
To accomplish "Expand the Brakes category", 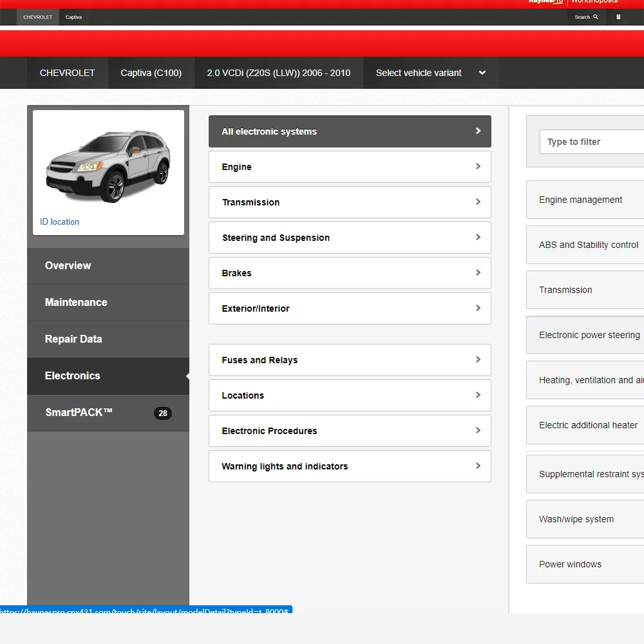I will coord(350,273).
